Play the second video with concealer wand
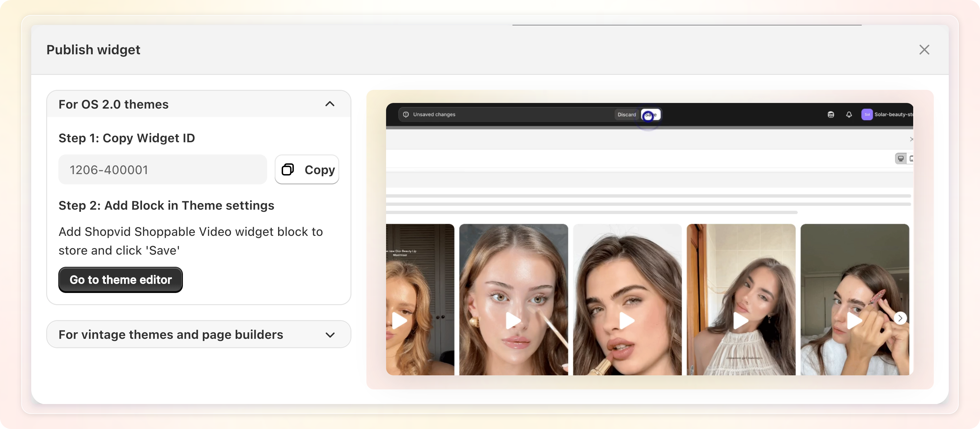 point(513,321)
